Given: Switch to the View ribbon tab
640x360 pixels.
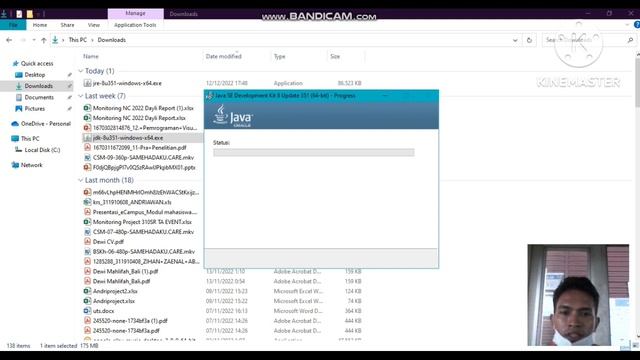Looking at the screenshot, I should tap(93, 25).
